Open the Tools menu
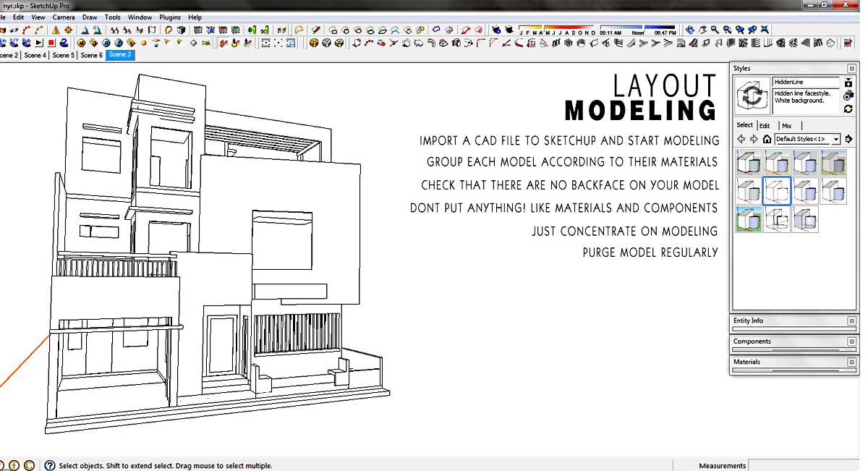Viewport: 868px width, 471px height. 113,17
